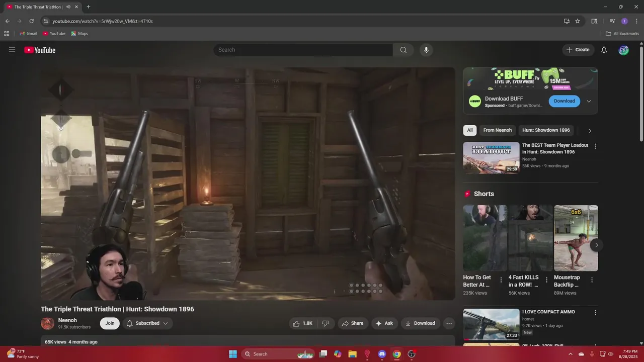Show next Shorts with arrow

coord(596,245)
